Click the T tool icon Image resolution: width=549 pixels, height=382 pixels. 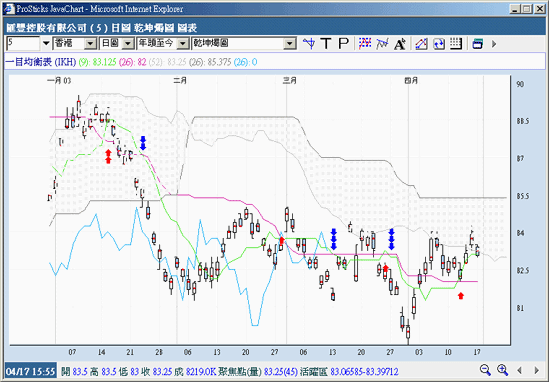(326, 44)
